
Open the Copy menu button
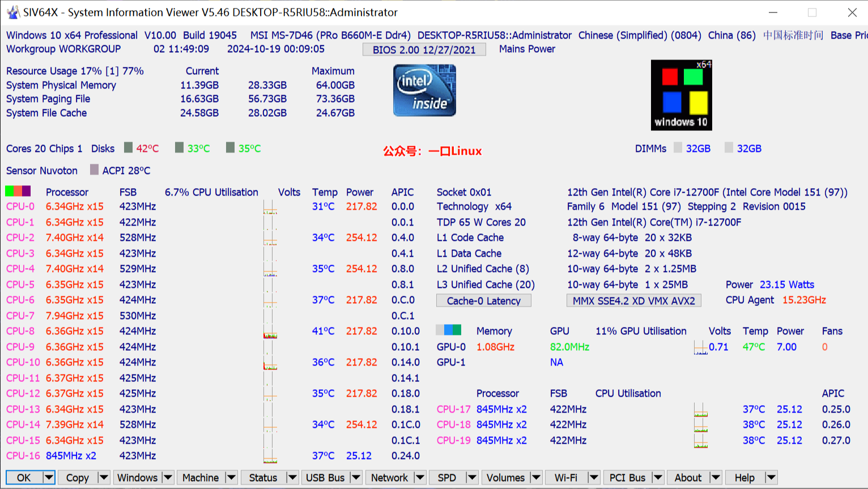[x=78, y=478]
